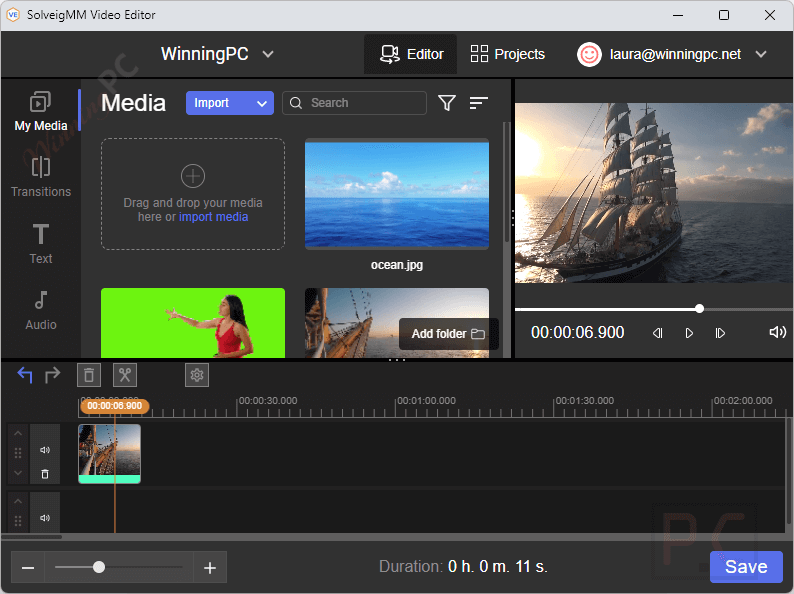Expand the WinningPC project dropdown
Screen dimensions: 794x594
click(268, 54)
